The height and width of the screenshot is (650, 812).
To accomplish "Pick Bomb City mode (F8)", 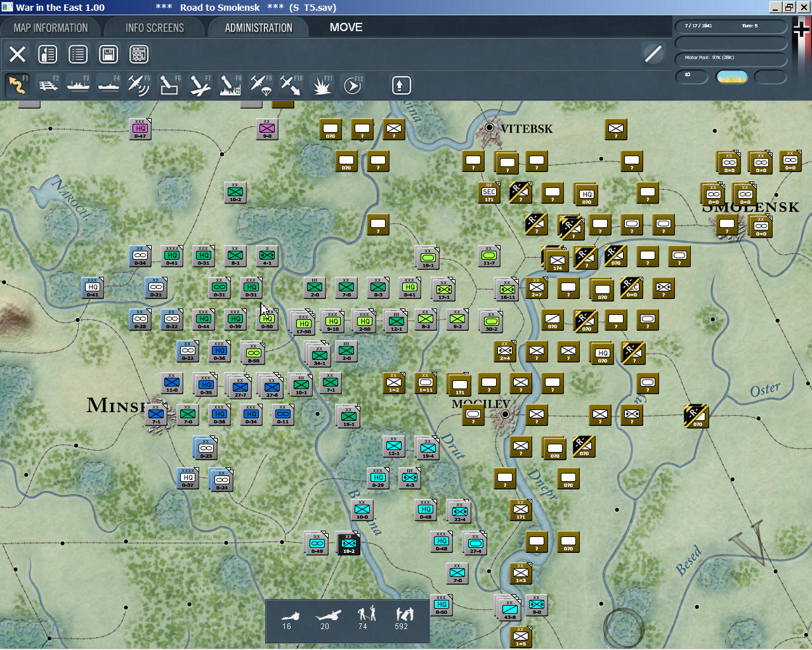I will point(230,85).
